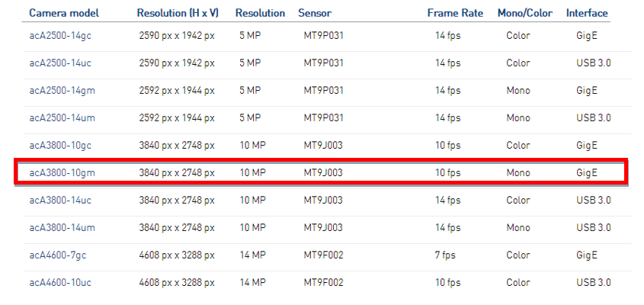Open acA3800-14uc camera link

coord(62,201)
